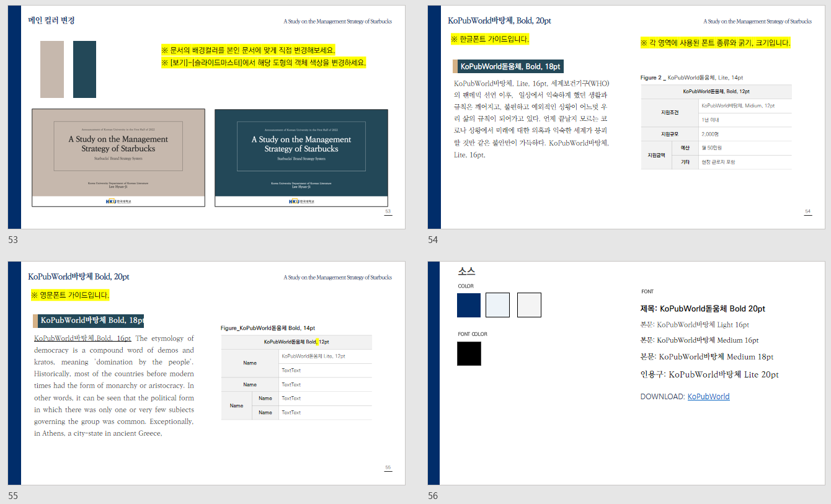Pick the light gray swatch under COLOR
The image size is (831, 504).
(529, 305)
